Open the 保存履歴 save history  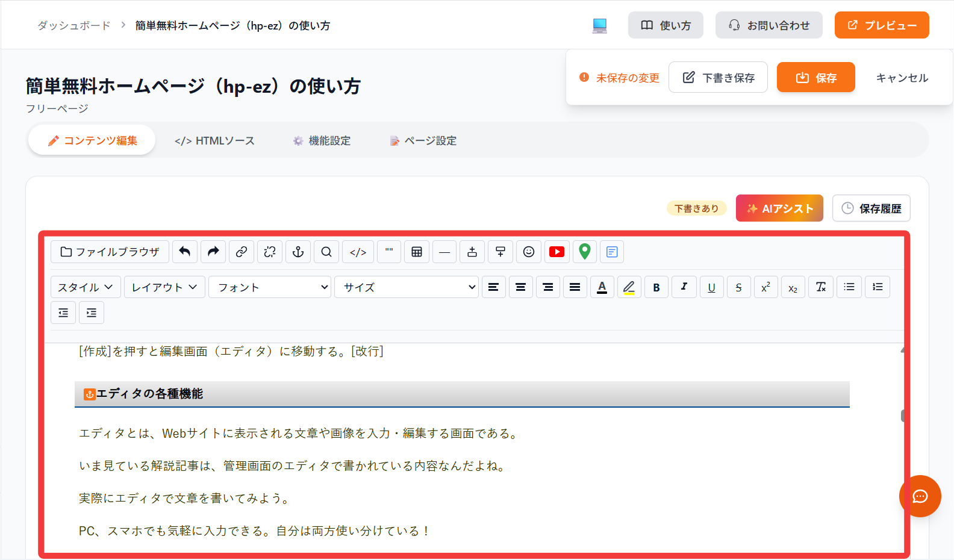coord(871,208)
